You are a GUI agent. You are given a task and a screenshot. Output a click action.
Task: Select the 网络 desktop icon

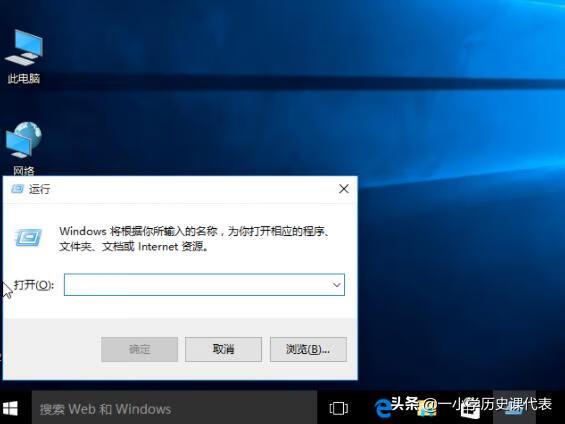[24, 148]
